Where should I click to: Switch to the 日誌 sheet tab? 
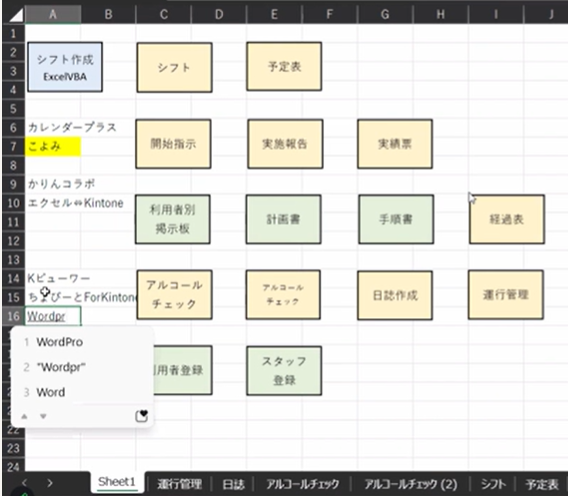click(x=234, y=484)
